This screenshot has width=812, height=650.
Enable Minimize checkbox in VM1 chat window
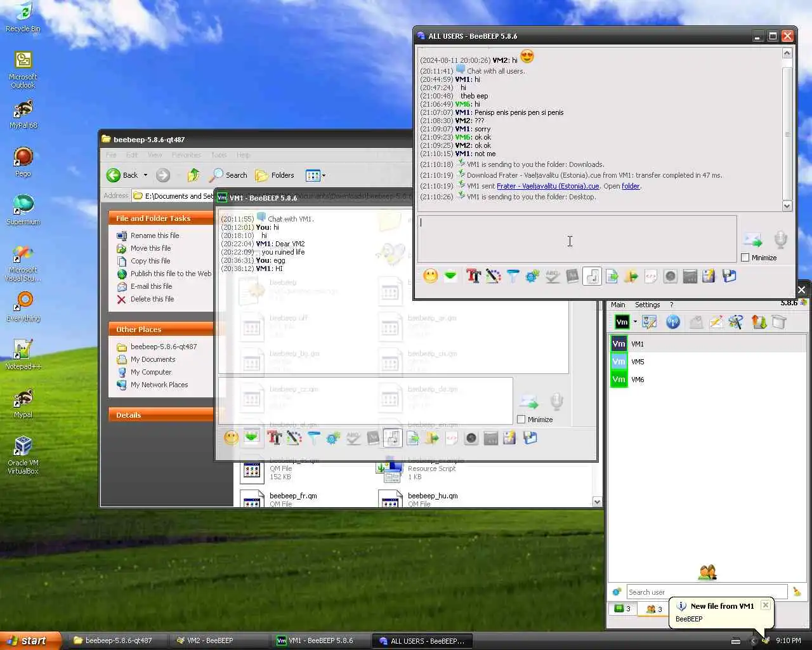pos(521,420)
